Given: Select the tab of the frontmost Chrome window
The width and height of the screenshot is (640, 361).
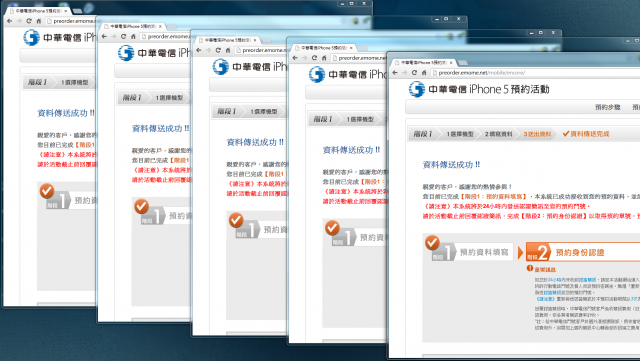Looking at the screenshot, I should tap(422, 63).
